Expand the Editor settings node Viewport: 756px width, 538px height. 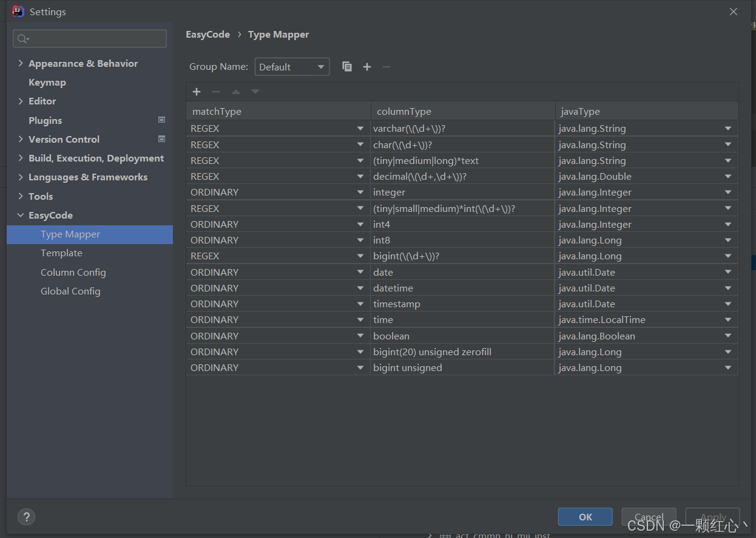click(21, 101)
